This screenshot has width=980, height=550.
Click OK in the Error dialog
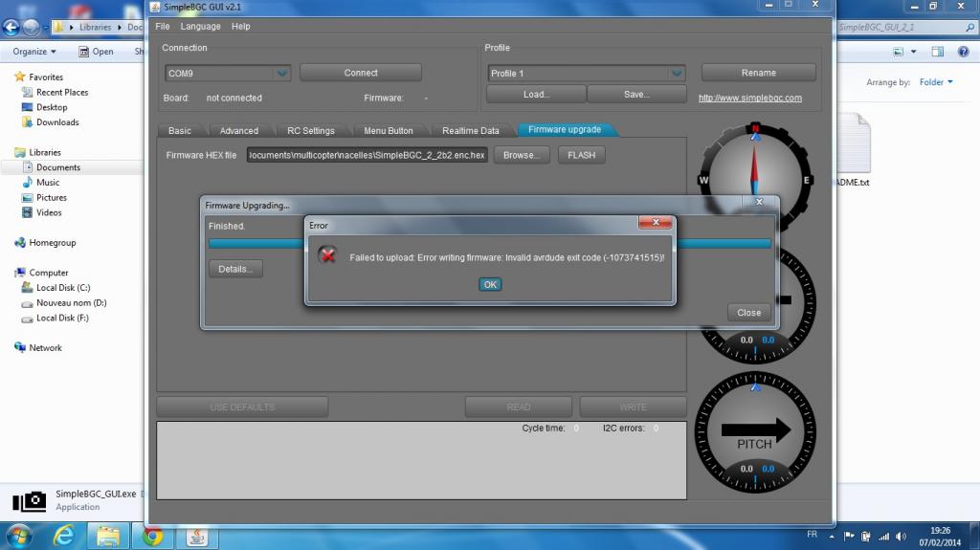490,284
